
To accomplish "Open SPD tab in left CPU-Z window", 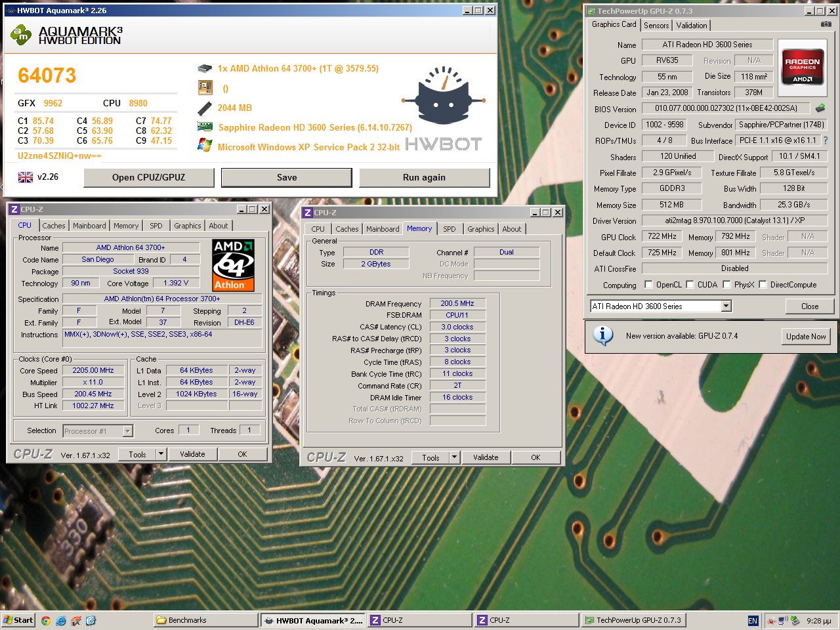I will pyautogui.click(x=156, y=226).
